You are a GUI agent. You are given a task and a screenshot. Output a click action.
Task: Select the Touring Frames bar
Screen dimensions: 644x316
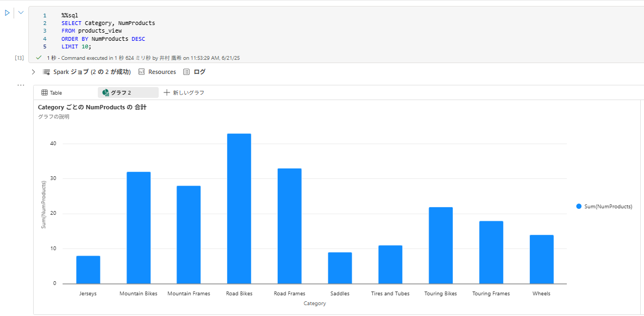(x=491, y=252)
